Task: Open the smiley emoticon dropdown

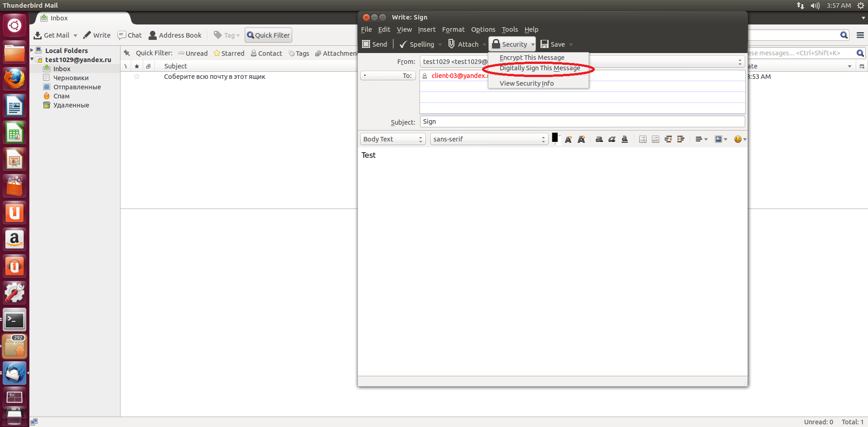Action: [x=740, y=139]
